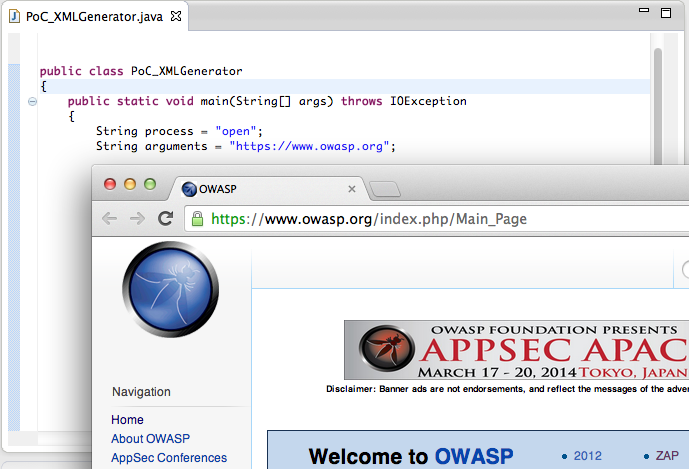Image resolution: width=689 pixels, height=469 pixels.
Task: Go back in the browser
Action: click(109, 218)
